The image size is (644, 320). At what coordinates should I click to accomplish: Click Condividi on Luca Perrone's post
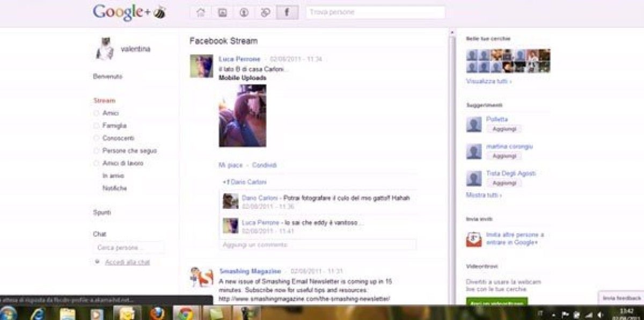click(265, 165)
